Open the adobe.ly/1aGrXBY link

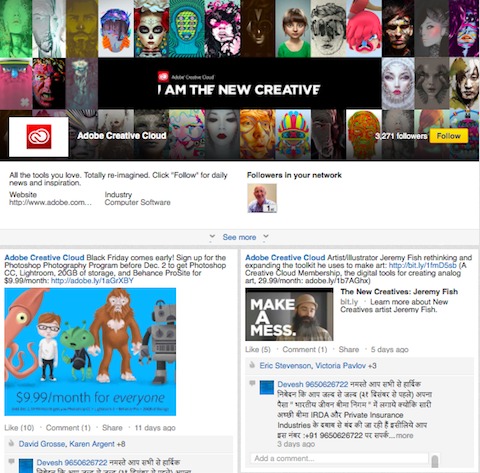tap(92, 281)
